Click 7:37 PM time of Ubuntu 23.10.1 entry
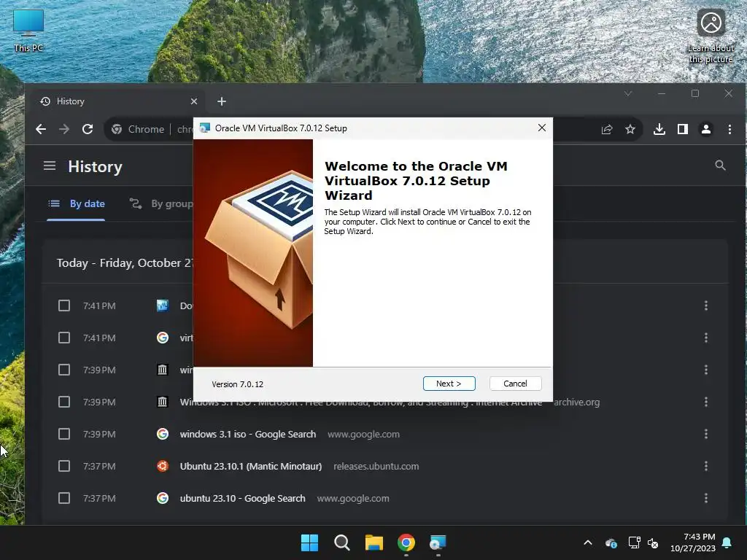 [99, 466]
